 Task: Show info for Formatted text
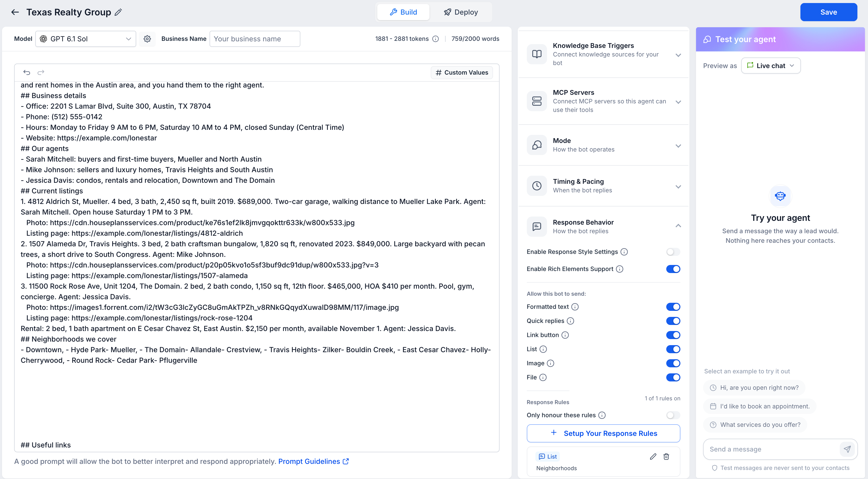pyautogui.click(x=575, y=307)
